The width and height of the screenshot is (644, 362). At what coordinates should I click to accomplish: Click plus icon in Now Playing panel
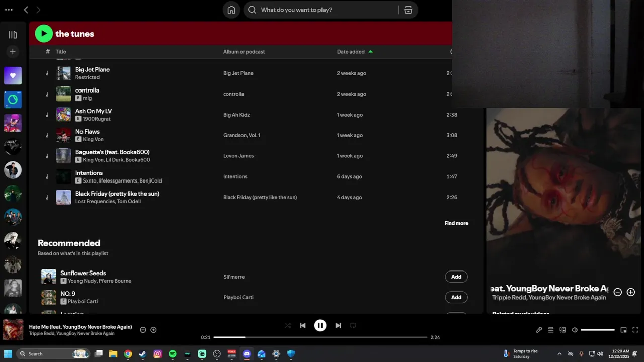[x=631, y=292]
